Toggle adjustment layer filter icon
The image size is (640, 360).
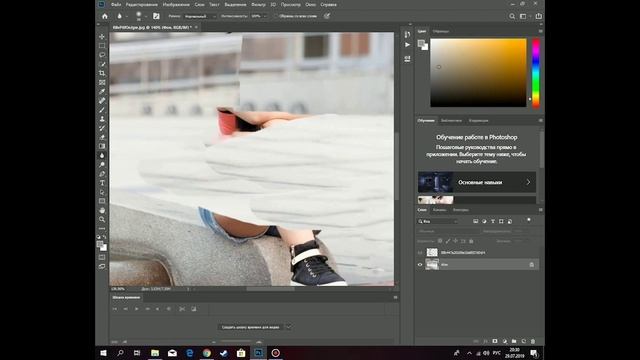(x=484, y=221)
